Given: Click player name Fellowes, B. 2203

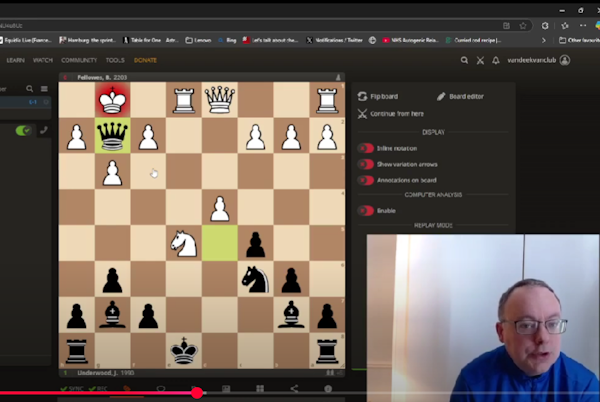Looking at the screenshot, I should (102, 77).
